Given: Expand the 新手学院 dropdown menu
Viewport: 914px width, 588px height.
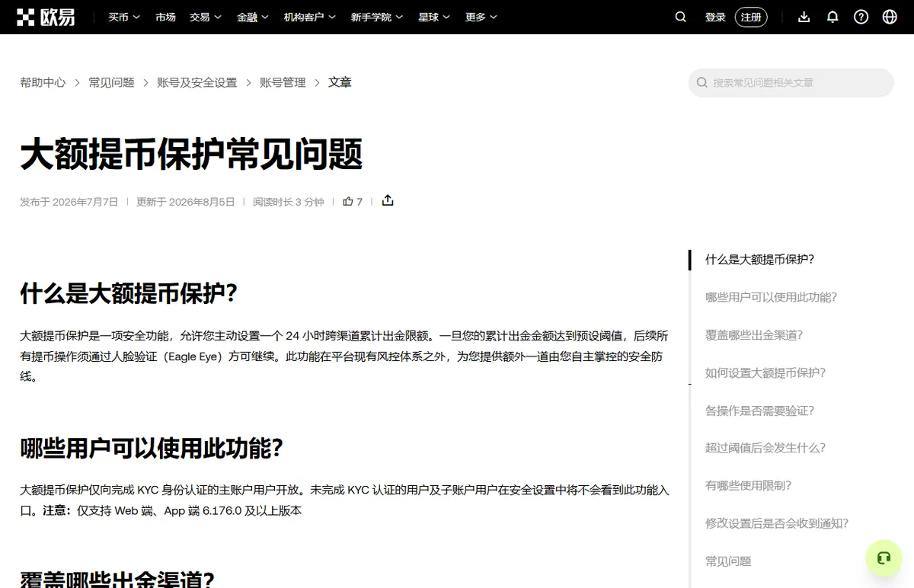Looking at the screenshot, I should (377, 17).
